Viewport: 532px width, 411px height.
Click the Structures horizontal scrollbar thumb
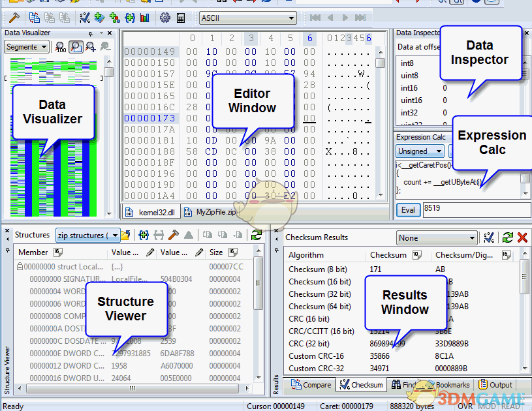point(133,388)
